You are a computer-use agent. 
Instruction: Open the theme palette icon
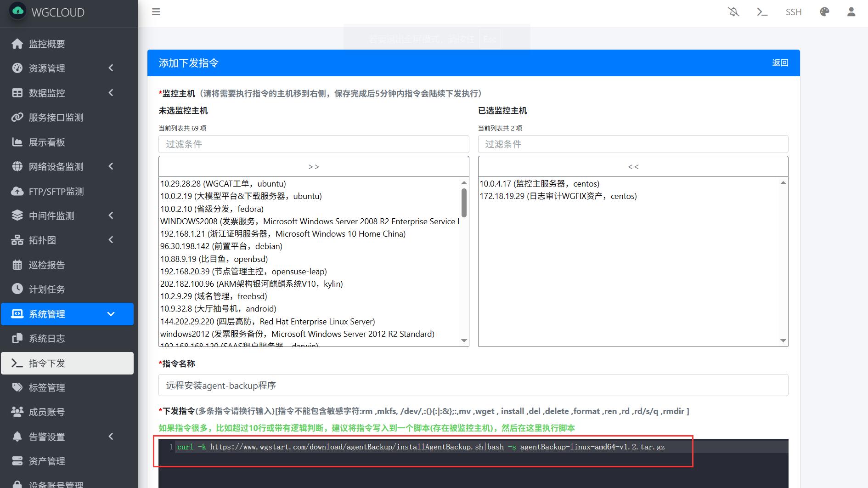tap(824, 12)
